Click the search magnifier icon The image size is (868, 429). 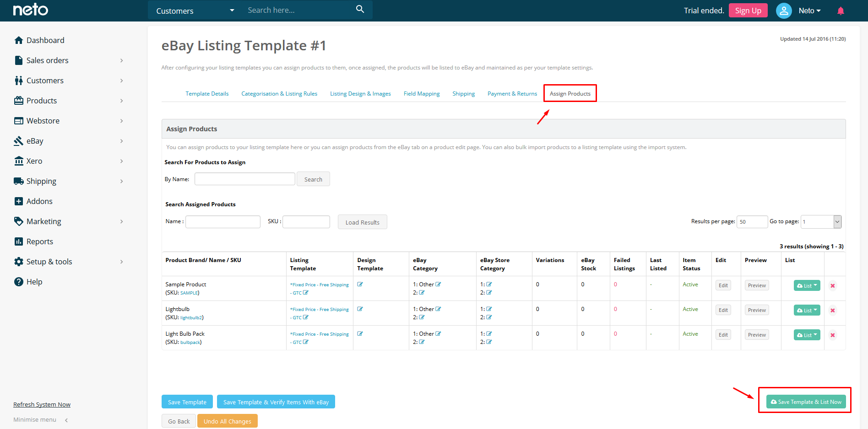pos(360,9)
